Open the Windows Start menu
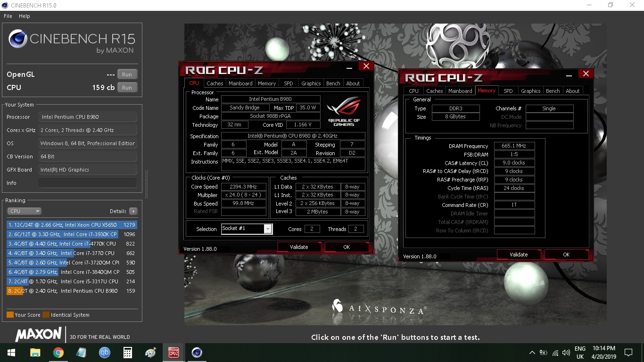This screenshot has height=362, width=644. [11, 353]
